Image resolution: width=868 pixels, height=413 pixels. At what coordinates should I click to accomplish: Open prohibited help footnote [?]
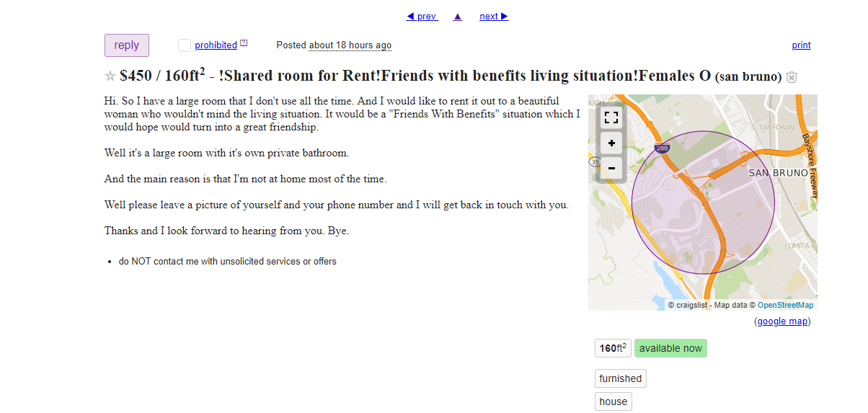click(x=244, y=43)
